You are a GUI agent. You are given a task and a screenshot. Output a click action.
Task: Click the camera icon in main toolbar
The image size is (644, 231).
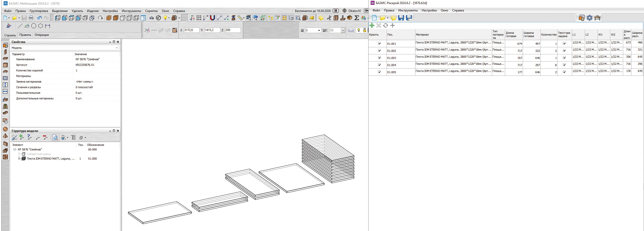[151, 18]
